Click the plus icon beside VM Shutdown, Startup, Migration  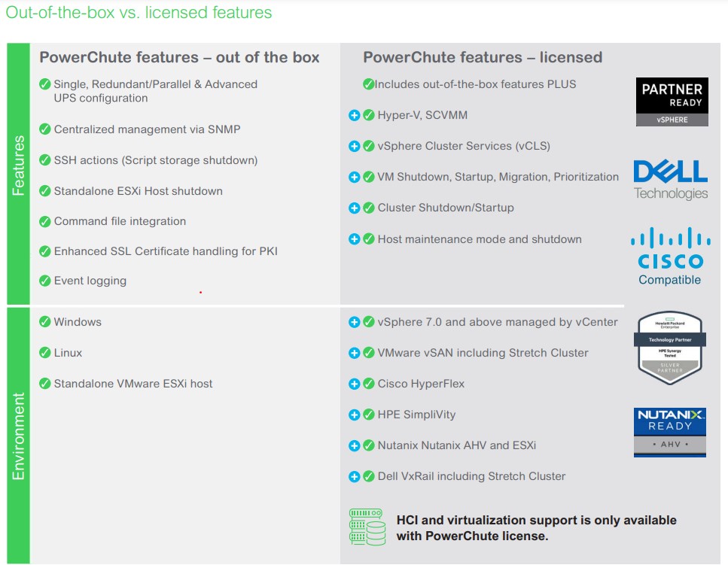tap(355, 178)
